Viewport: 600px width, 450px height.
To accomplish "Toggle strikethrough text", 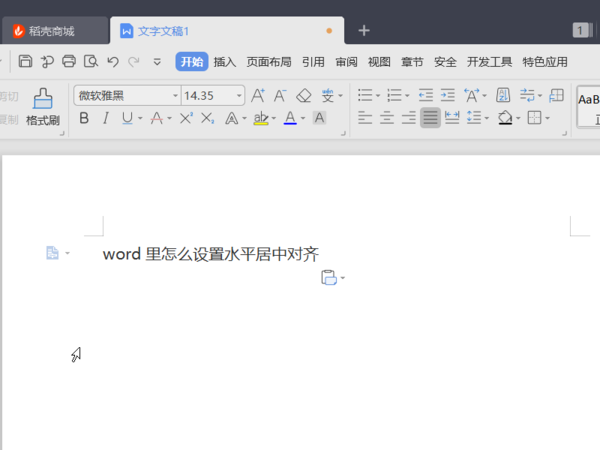I will pos(157,118).
